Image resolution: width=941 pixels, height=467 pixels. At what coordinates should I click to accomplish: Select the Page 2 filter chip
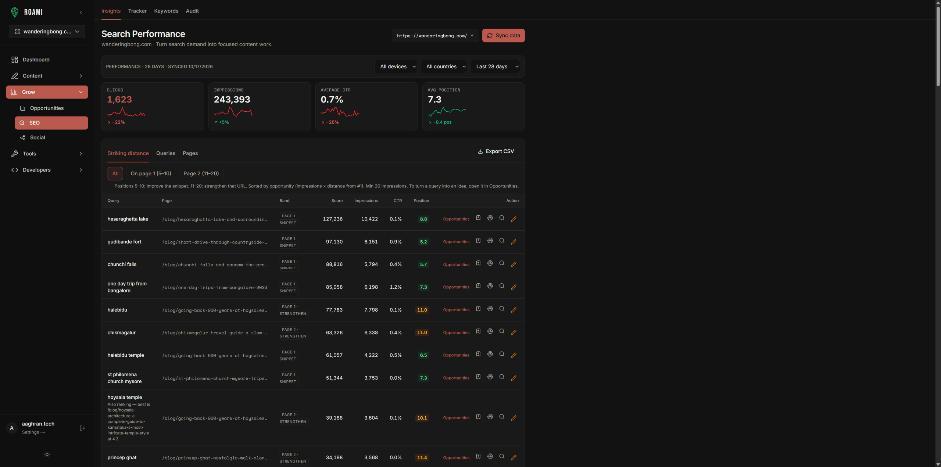201,173
